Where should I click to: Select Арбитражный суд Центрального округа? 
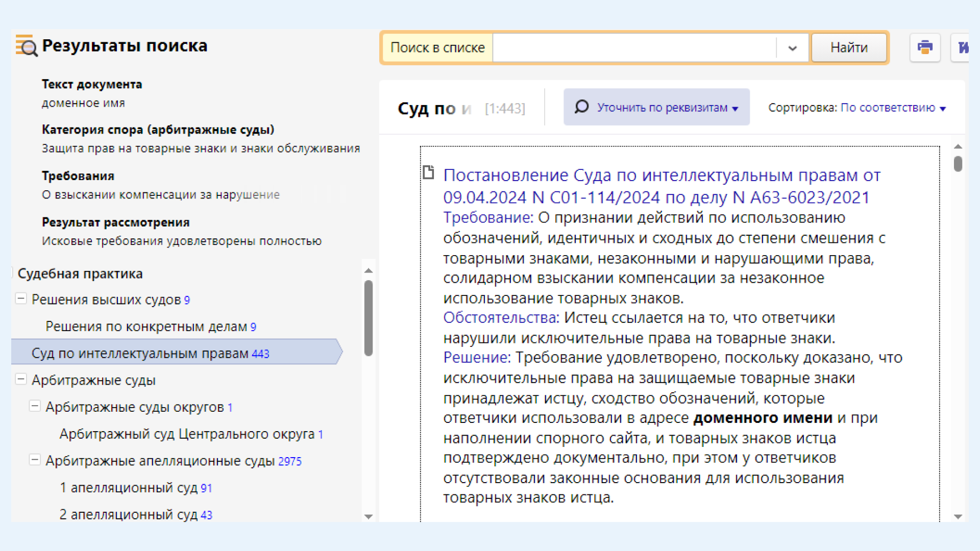(191, 434)
